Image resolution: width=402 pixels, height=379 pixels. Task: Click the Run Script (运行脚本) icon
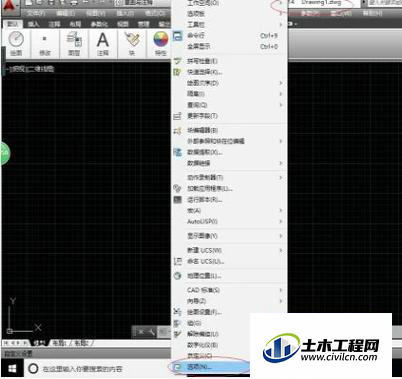click(x=178, y=199)
